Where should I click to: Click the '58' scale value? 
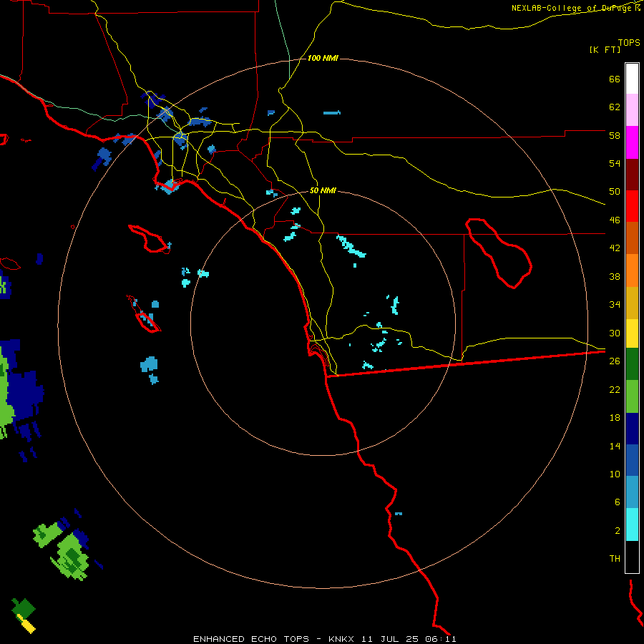615,135
